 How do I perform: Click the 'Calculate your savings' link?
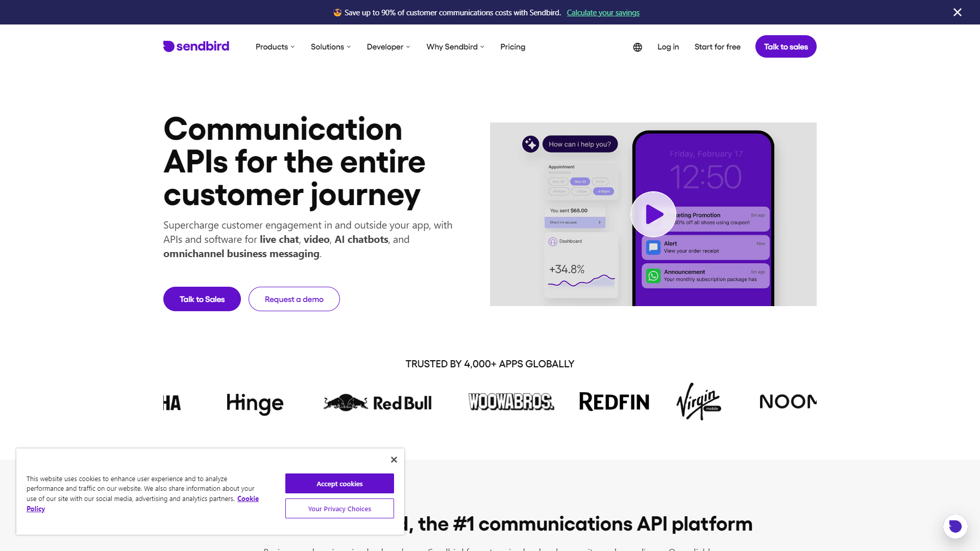603,12
